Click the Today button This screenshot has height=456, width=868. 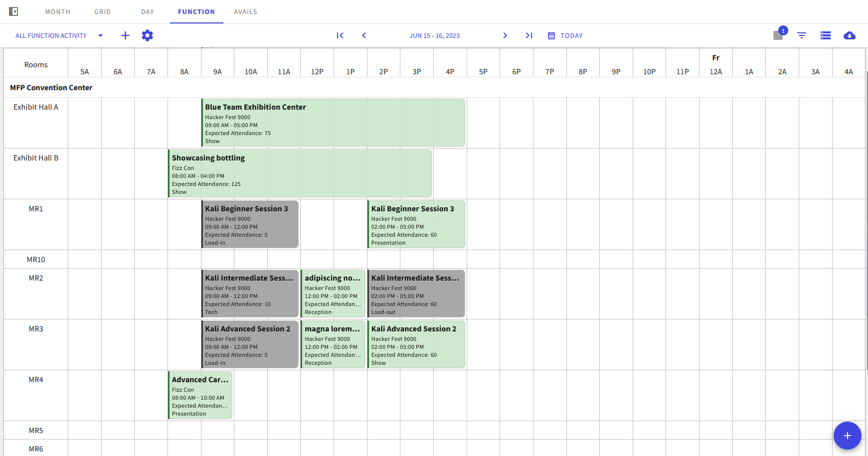point(565,35)
